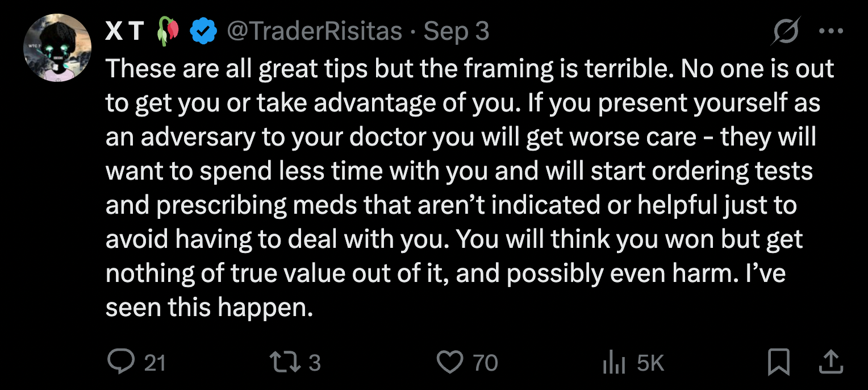
Task: Open the Grok explain-post icon
Action: click(x=784, y=31)
